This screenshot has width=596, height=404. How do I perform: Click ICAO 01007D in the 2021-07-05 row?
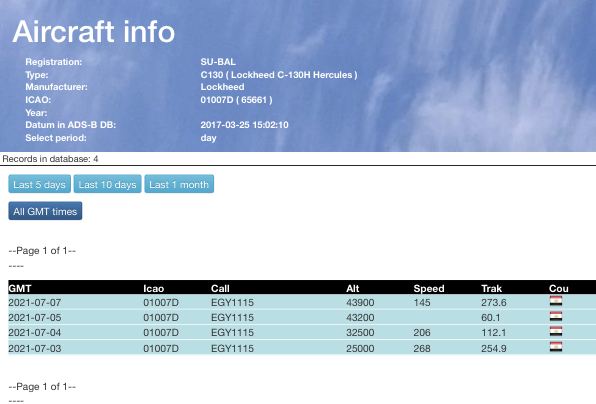tap(161, 317)
